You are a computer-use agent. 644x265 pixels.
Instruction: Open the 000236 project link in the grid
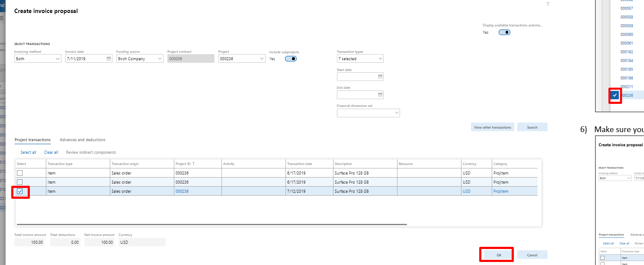coord(183,191)
